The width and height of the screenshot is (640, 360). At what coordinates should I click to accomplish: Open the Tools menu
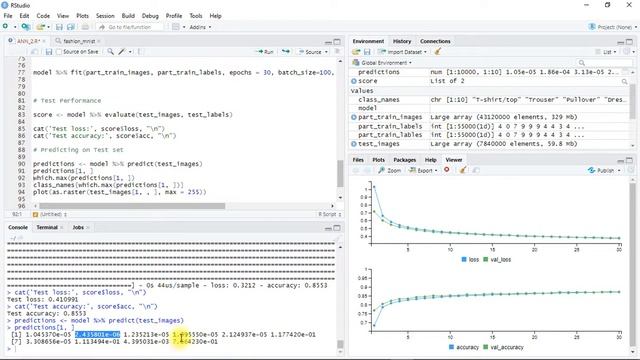tap(196, 16)
